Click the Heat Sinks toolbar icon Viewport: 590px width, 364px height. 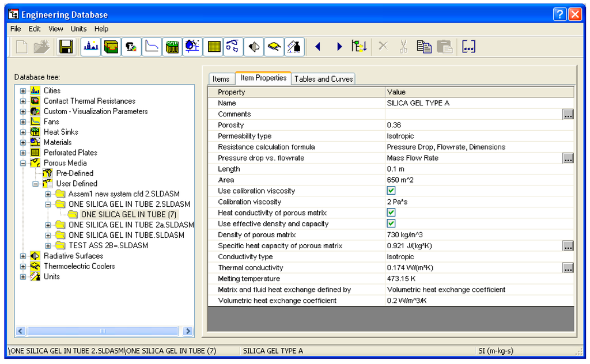172,47
